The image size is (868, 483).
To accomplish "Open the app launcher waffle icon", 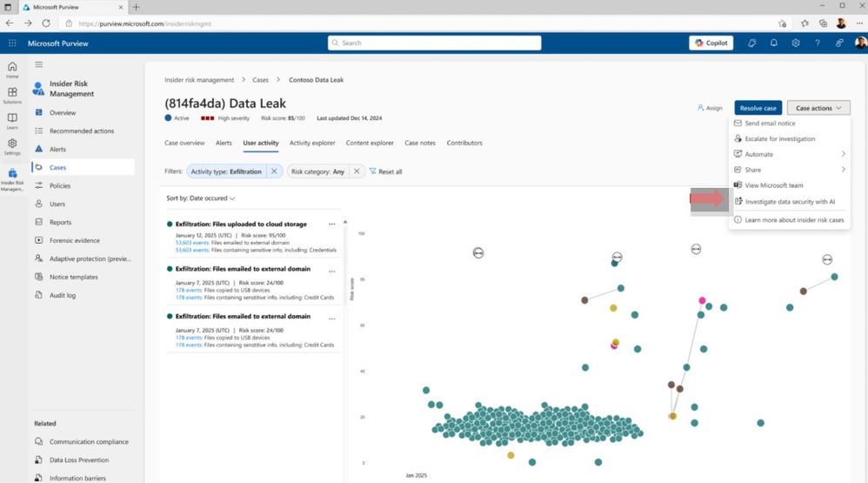I will (12, 43).
